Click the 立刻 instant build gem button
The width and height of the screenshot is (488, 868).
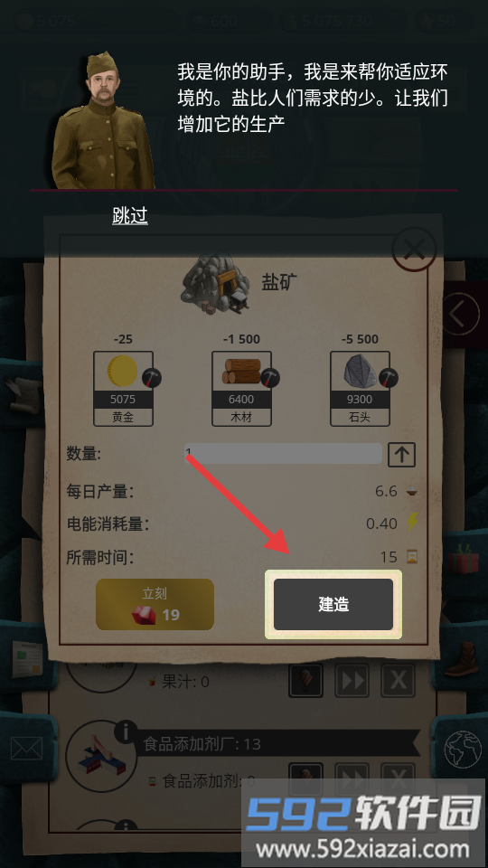(155, 604)
